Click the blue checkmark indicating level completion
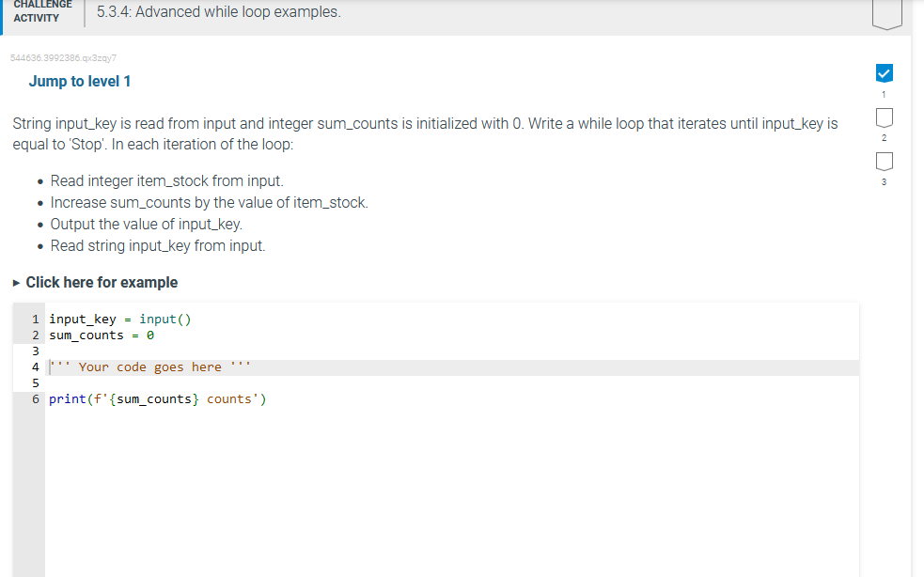The width and height of the screenshot is (924, 577). [884, 72]
